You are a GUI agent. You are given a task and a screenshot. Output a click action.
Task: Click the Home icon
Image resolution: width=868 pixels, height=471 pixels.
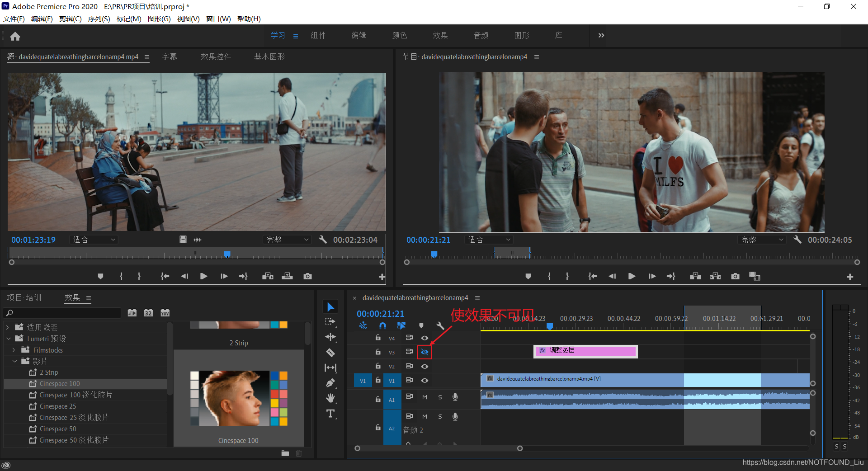(15, 36)
